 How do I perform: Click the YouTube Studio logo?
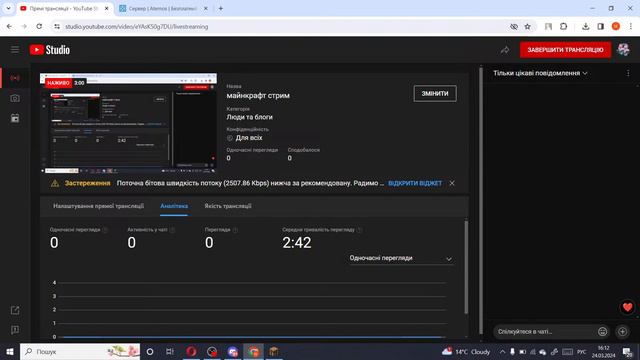click(50, 50)
